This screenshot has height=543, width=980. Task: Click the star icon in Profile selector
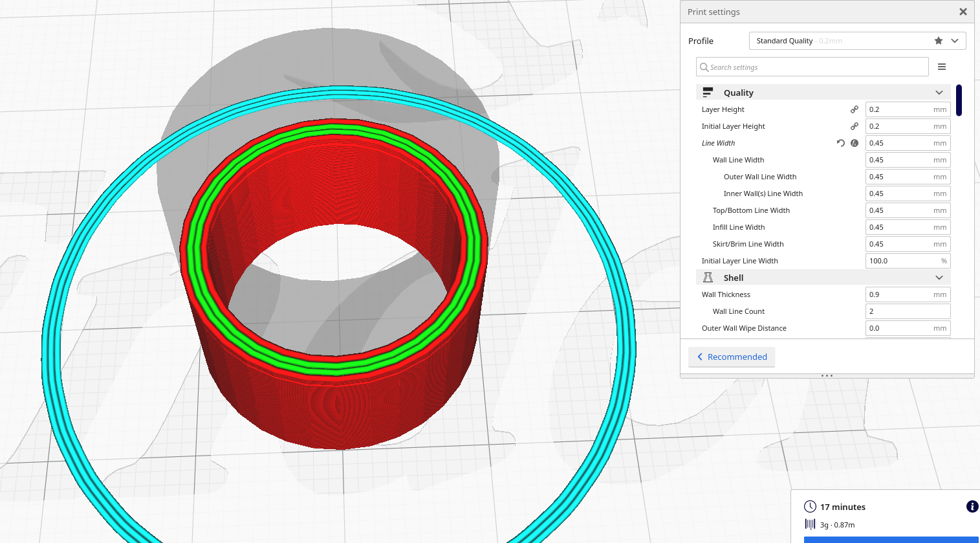pos(938,41)
